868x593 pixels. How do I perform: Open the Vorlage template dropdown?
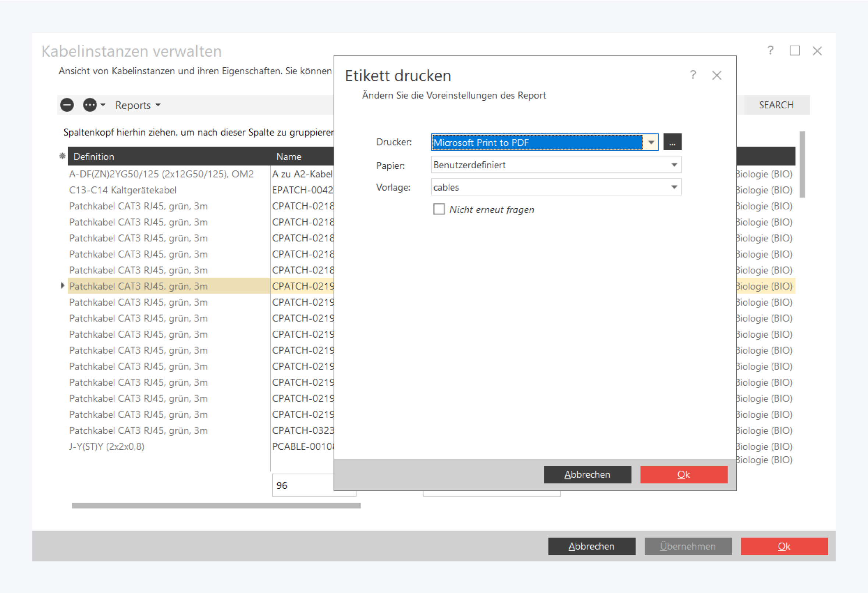point(674,187)
